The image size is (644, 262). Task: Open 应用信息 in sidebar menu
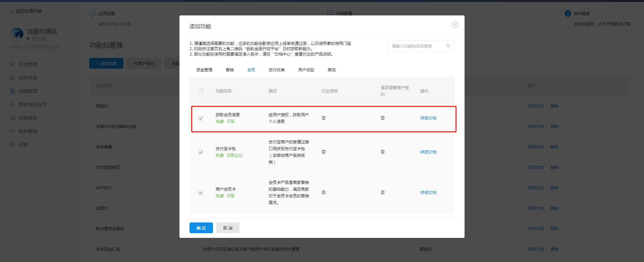28,78
